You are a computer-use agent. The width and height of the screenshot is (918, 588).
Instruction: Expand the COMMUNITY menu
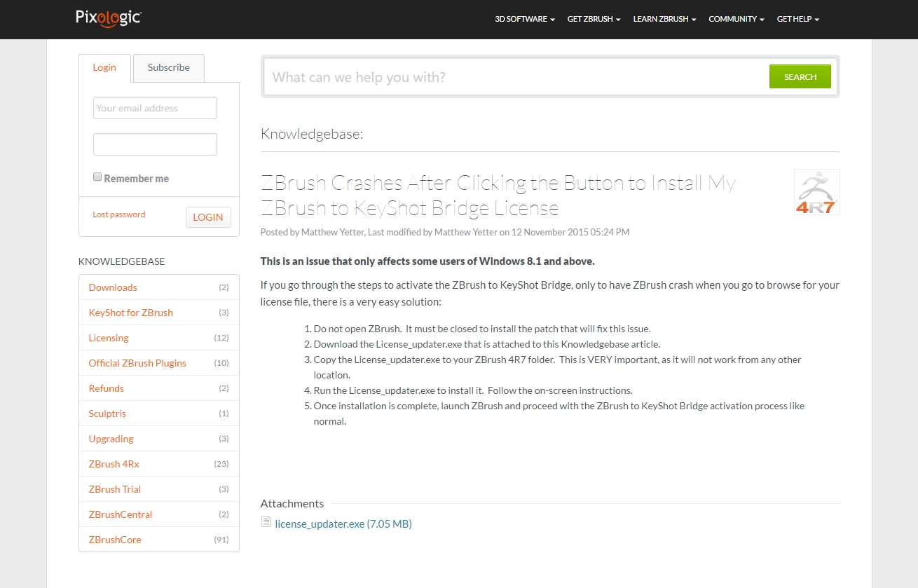pos(737,19)
